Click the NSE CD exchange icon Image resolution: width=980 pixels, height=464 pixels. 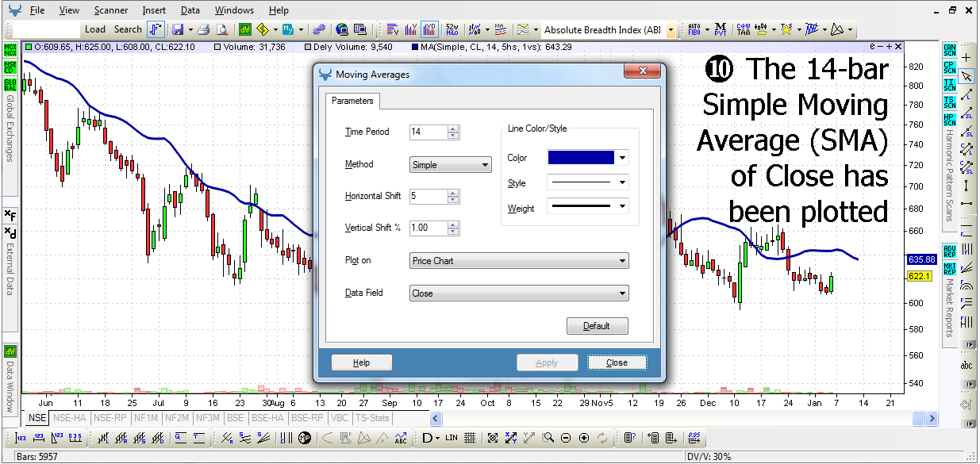pos(10,67)
